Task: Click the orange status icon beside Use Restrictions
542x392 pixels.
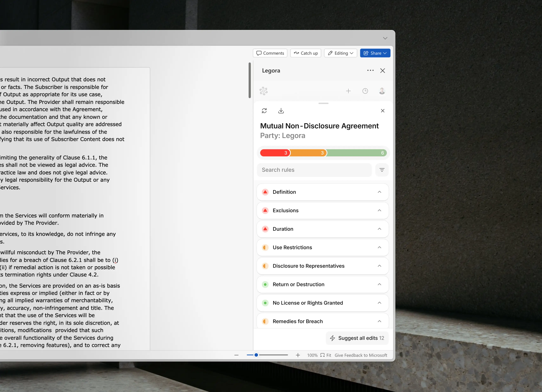Action: pyautogui.click(x=265, y=248)
